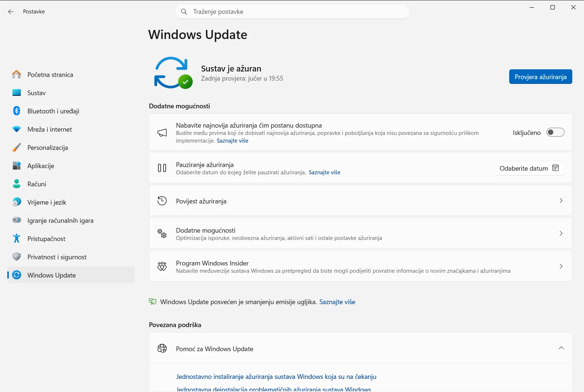This screenshot has width=584, height=392.
Task: Click the globe clock icon for Vrijeme i jezik
Action: (16, 202)
